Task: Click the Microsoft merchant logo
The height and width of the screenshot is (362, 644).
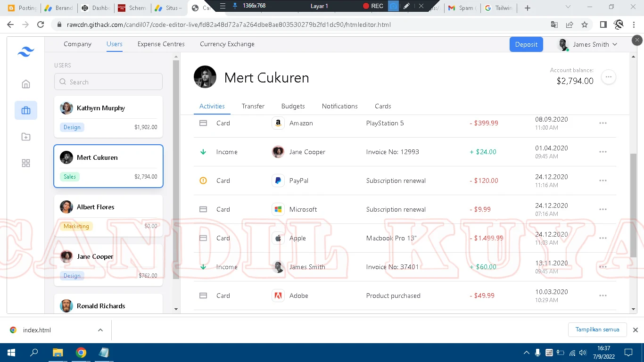Action: [x=278, y=209]
